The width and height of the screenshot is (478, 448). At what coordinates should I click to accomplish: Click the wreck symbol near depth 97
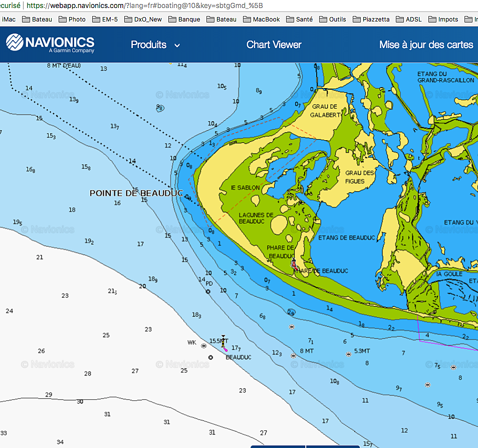click(x=428, y=385)
